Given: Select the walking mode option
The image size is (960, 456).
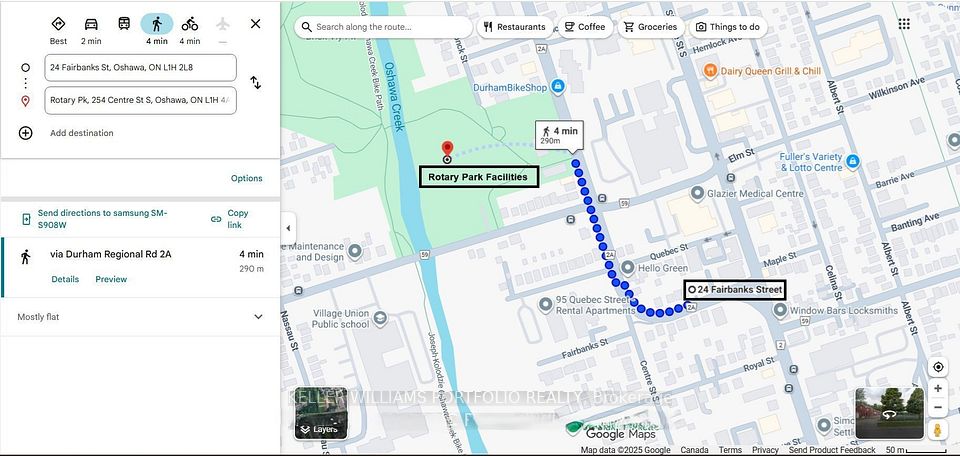Looking at the screenshot, I should coord(157,24).
